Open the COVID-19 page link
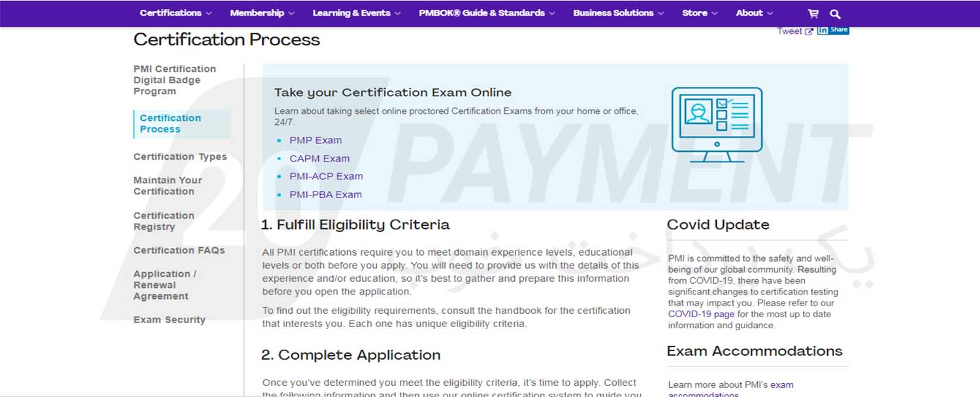 pos(701,314)
